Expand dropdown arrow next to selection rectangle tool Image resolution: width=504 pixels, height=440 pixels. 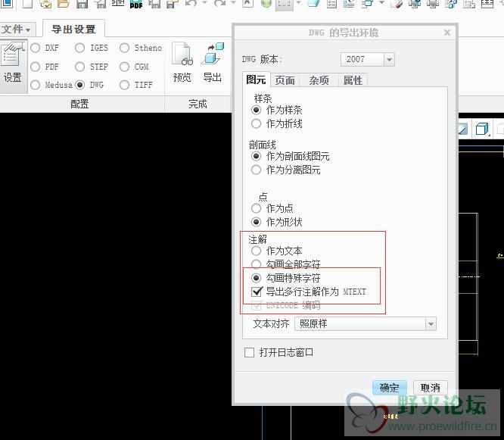[x=298, y=2]
